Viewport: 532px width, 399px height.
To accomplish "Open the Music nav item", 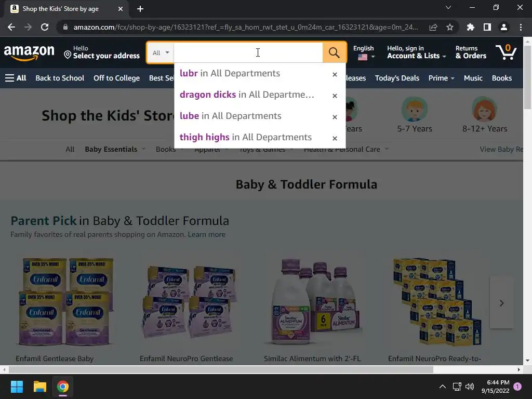I will point(473,78).
